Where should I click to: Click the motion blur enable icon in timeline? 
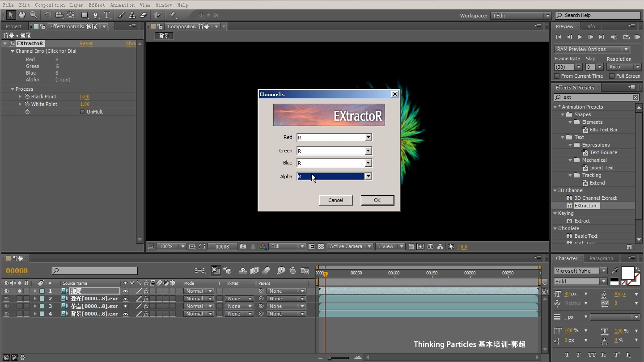click(x=267, y=271)
